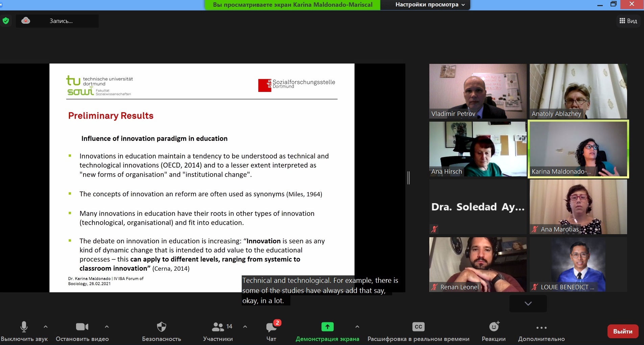Click the red Leave meeting button
The height and width of the screenshot is (345, 644).
(623, 331)
